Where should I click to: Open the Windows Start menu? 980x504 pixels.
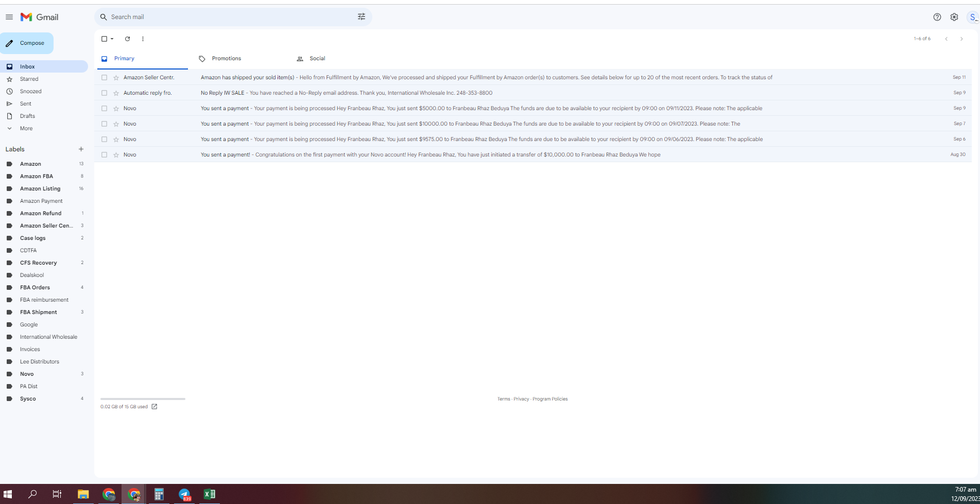[x=8, y=494]
